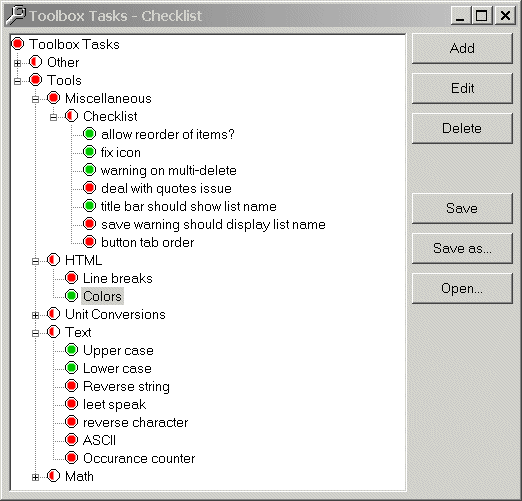The width and height of the screenshot is (522, 501).
Task: Select 'title bar should show list name' item
Action: [189, 206]
